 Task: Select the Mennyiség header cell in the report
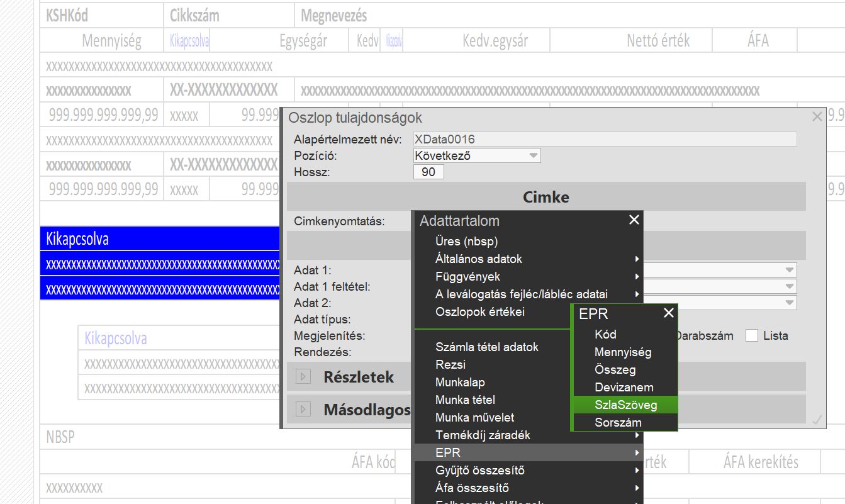pos(102,41)
